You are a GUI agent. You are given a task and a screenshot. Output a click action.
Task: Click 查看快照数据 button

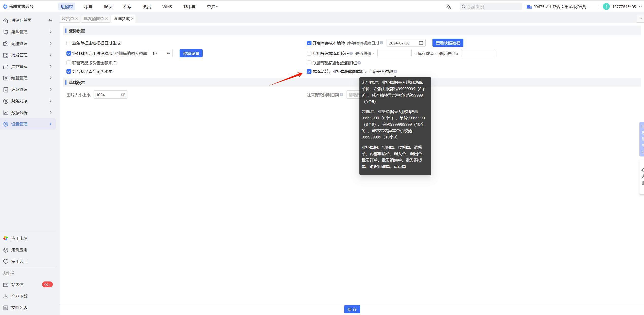tap(448, 43)
